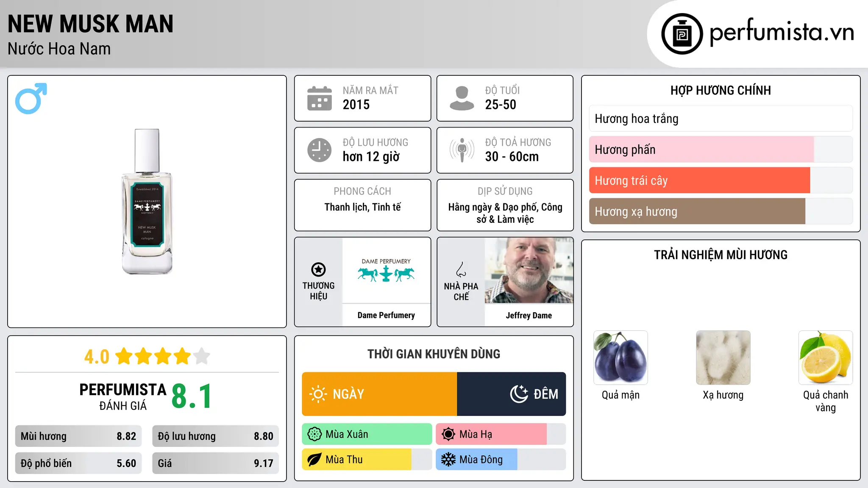Click the style text Thanh lịch, Tinh tế
Viewport: 868px width, 488px height.
(363, 207)
